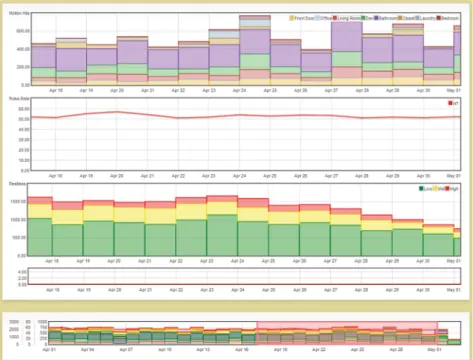The image size is (473, 360).
Task: Click the '3000' y-axis value on overview chart
Action: [x=14, y=322]
